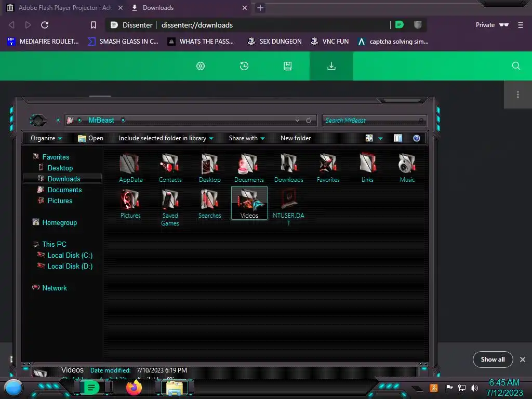Image resolution: width=532 pixels, height=399 pixels.
Task: Open the downloads more-actions three dots
Action: 518,95
